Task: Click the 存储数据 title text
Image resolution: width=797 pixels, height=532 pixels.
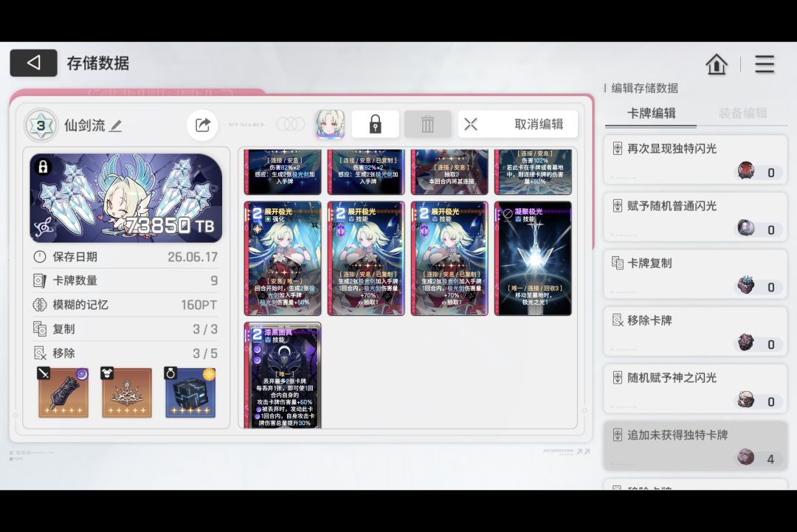Action: coord(98,63)
